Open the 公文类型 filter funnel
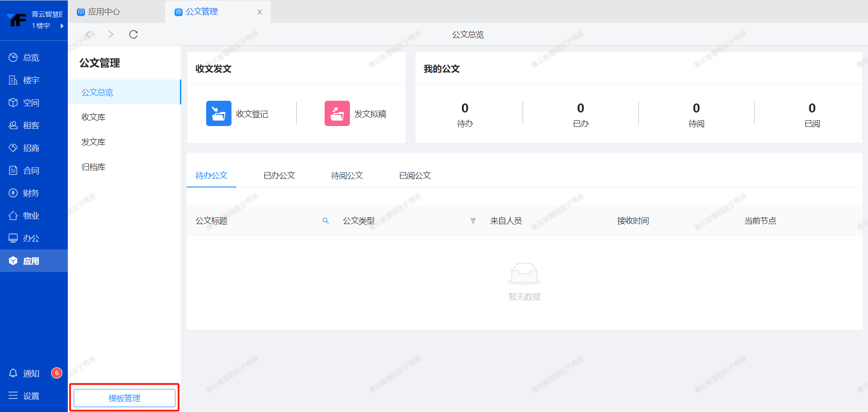Viewport: 868px width, 412px height. tap(473, 221)
